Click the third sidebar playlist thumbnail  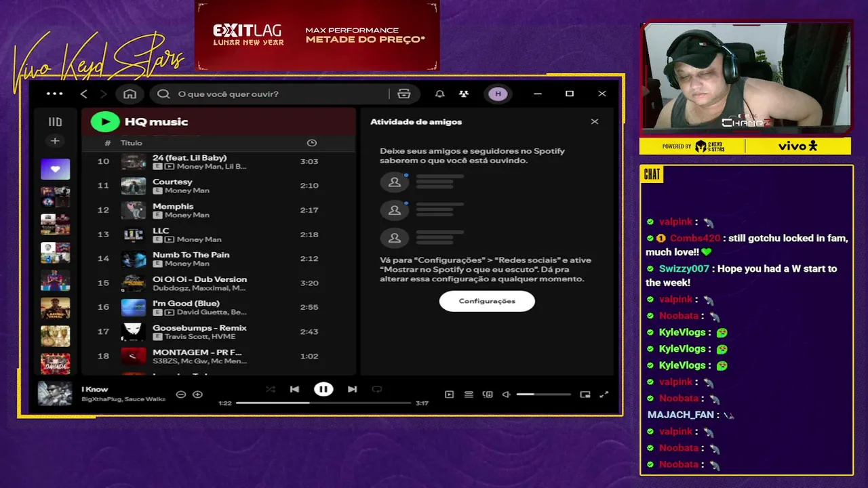55,224
